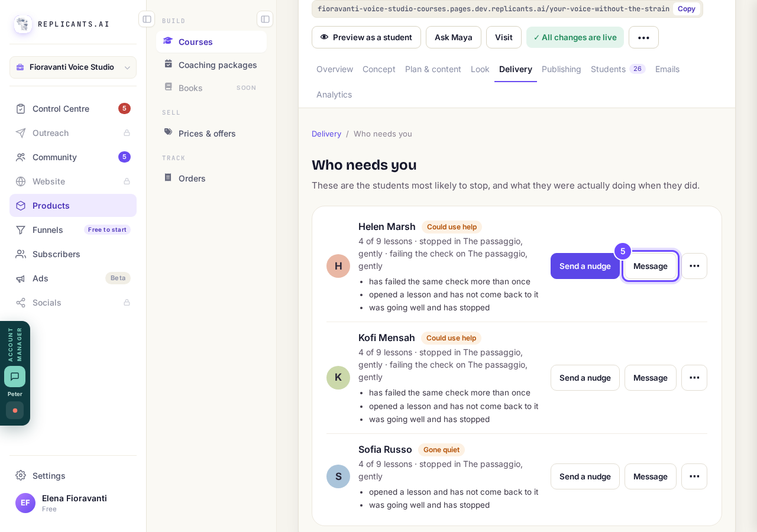Open the Emails tab
Image resolution: width=757 pixels, height=532 pixels.
click(667, 69)
